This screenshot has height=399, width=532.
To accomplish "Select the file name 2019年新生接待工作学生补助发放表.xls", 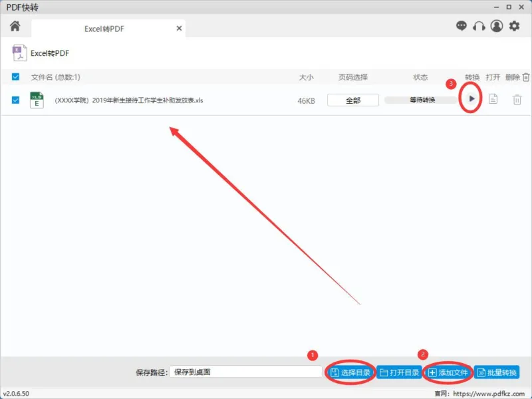I will coord(129,100).
